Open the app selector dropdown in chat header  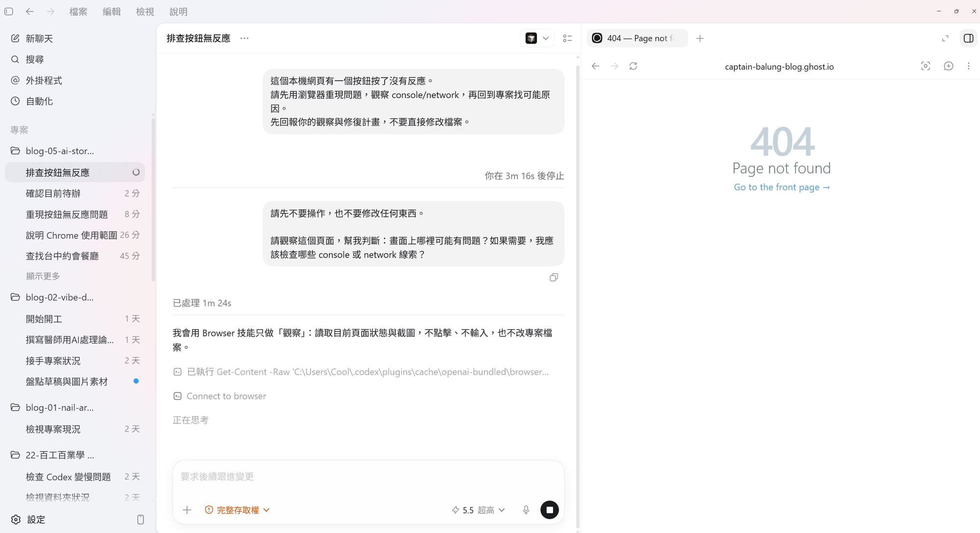tap(537, 38)
